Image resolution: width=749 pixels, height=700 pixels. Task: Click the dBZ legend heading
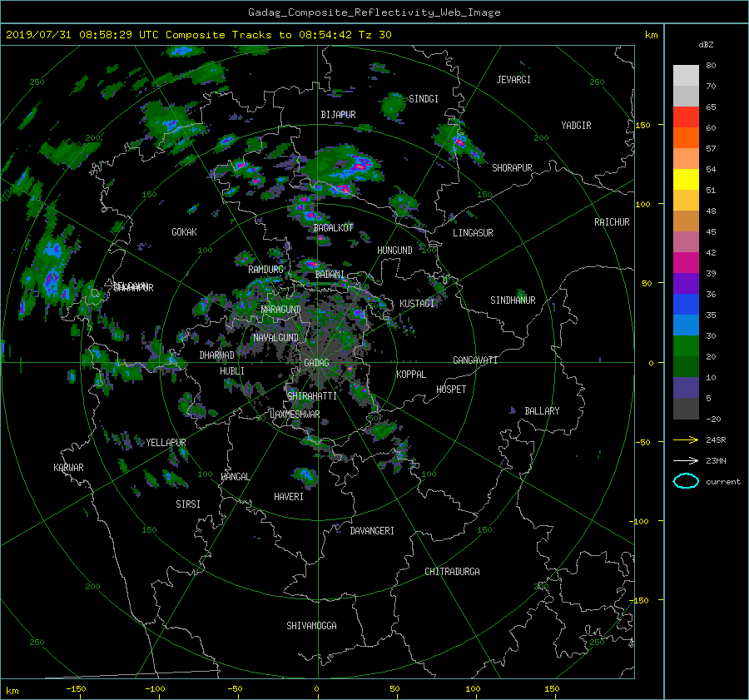(x=706, y=45)
